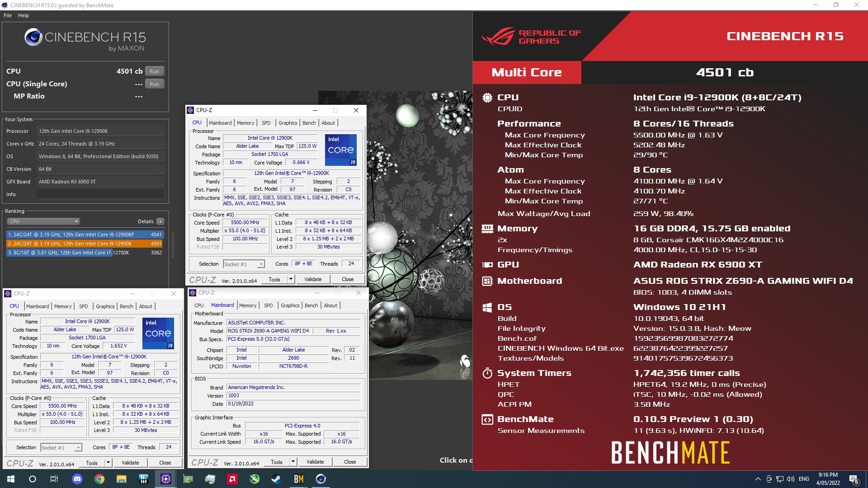The width and height of the screenshot is (868, 488).
Task: Click Intel Core i9 badge in top CPU-Z
Action: (341, 150)
